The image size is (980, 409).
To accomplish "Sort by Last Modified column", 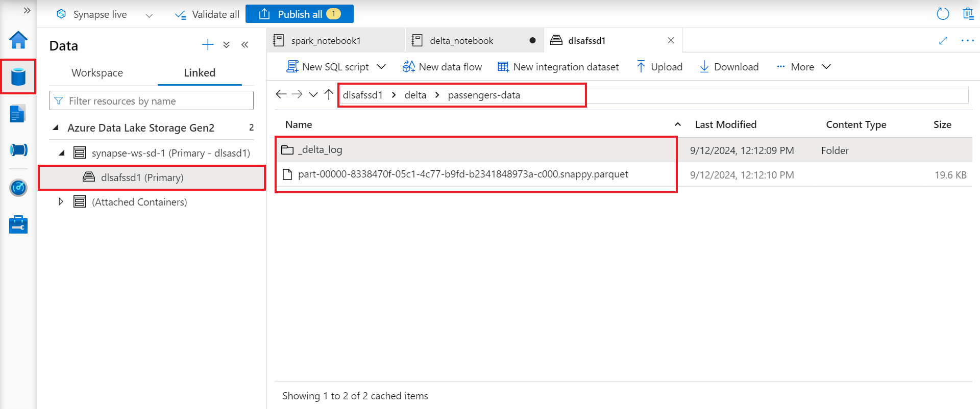I will [x=726, y=124].
